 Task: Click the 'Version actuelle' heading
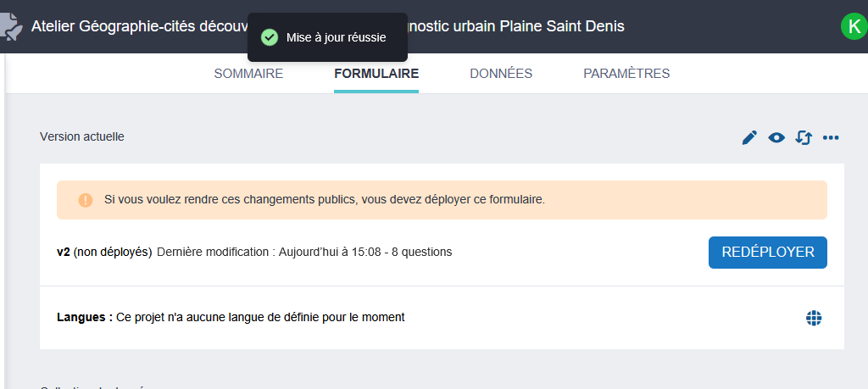82,136
